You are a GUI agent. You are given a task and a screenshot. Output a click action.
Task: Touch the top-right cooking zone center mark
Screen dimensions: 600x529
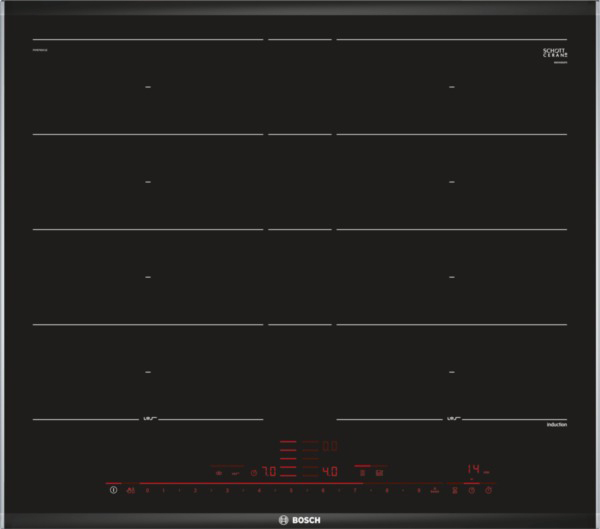(452, 87)
